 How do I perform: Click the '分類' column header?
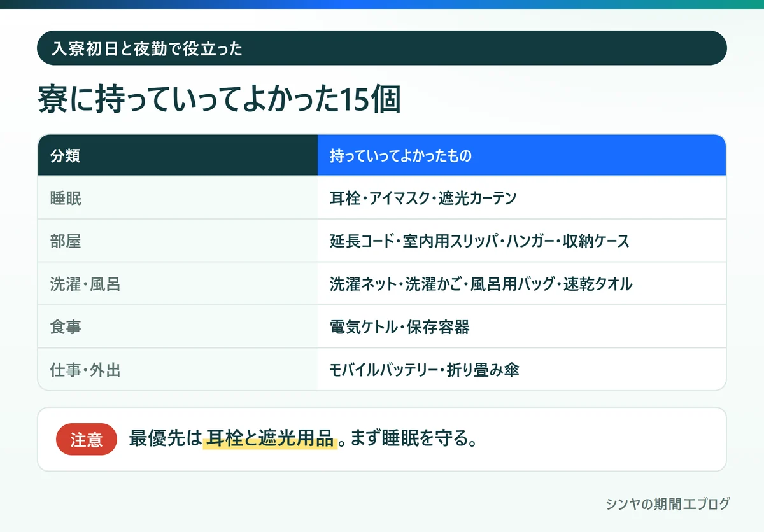[178, 155]
